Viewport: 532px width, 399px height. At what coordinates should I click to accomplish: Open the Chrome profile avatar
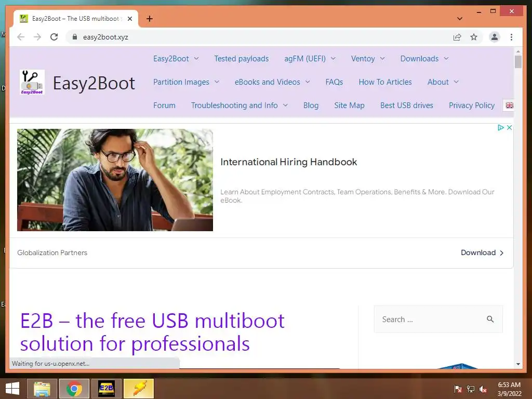pyautogui.click(x=495, y=37)
